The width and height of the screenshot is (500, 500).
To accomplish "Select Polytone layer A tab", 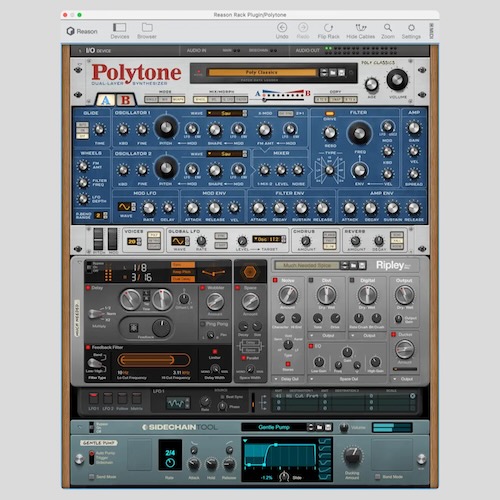I will [105, 100].
